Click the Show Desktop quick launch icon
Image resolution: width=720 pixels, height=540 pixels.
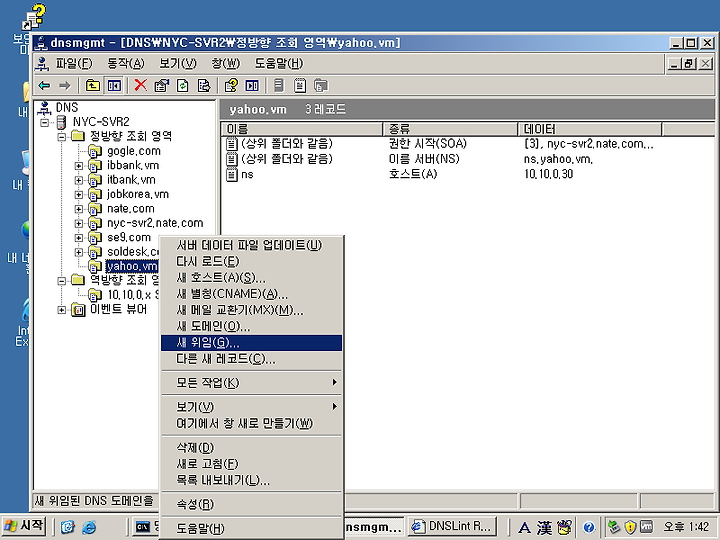(68, 527)
